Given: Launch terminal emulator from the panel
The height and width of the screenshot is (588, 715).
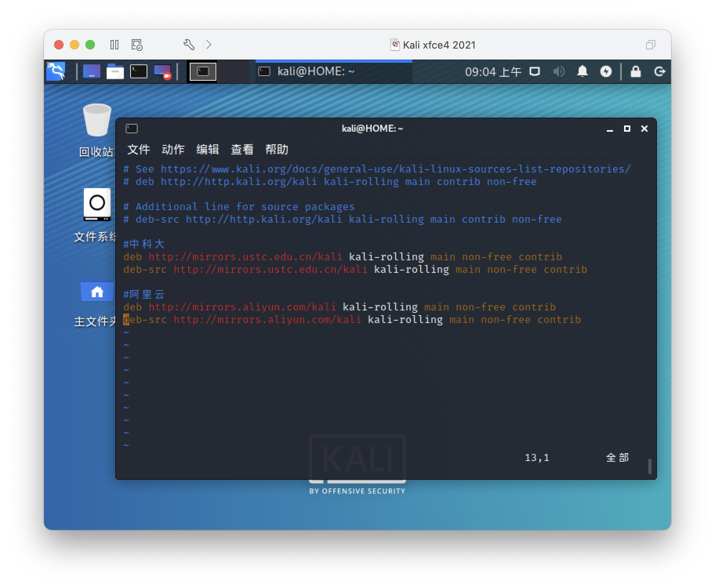Looking at the screenshot, I should click(139, 71).
